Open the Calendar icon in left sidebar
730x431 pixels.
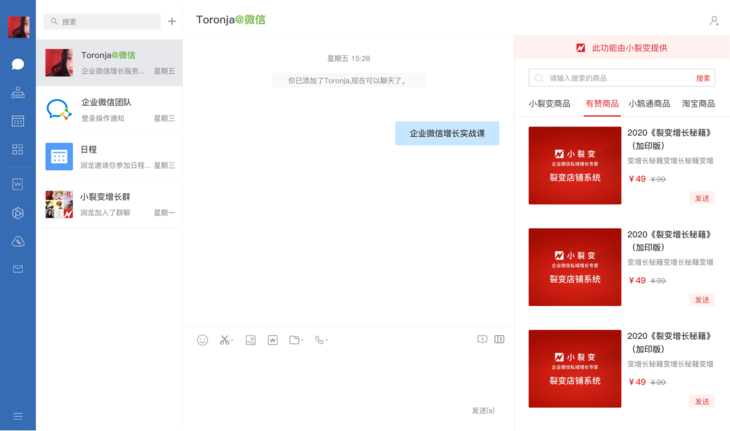[18, 121]
